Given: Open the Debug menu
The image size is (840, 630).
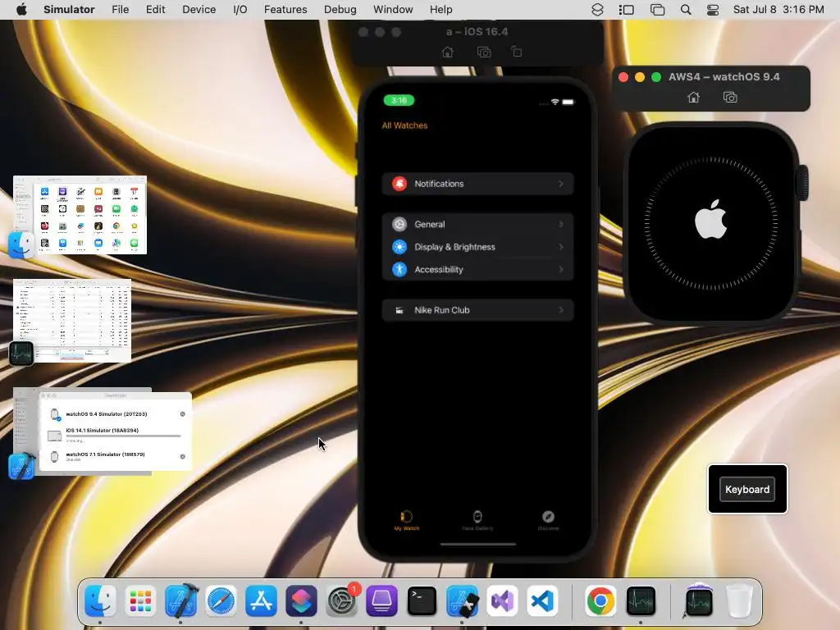Looking at the screenshot, I should (x=340, y=10).
